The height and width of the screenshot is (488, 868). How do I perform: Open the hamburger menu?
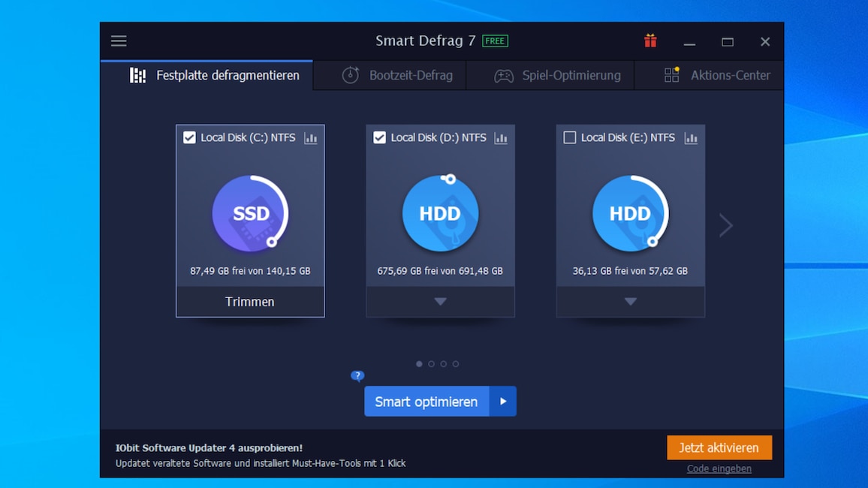click(119, 41)
